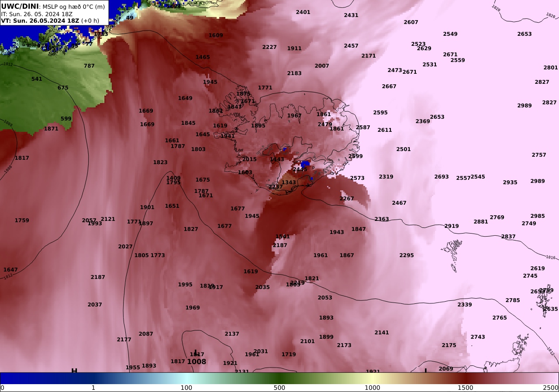This screenshot has width=559, height=392.
Task: Click the map value '2431'
Action: (351, 15)
